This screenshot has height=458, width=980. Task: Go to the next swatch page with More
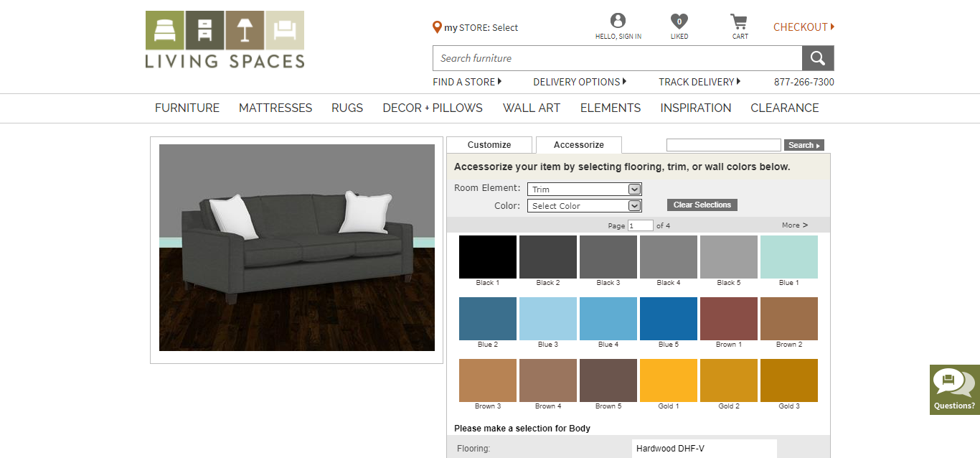pyautogui.click(x=795, y=225)
